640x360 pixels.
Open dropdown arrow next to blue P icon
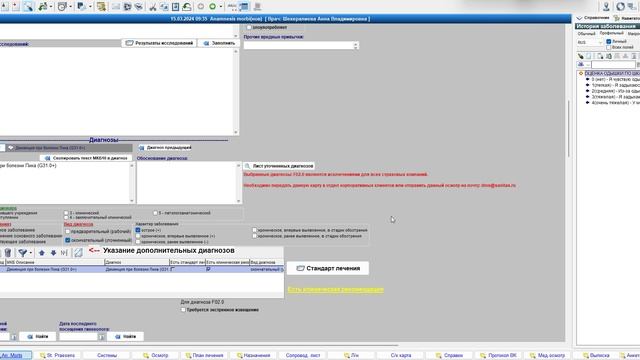pos(90,7)
